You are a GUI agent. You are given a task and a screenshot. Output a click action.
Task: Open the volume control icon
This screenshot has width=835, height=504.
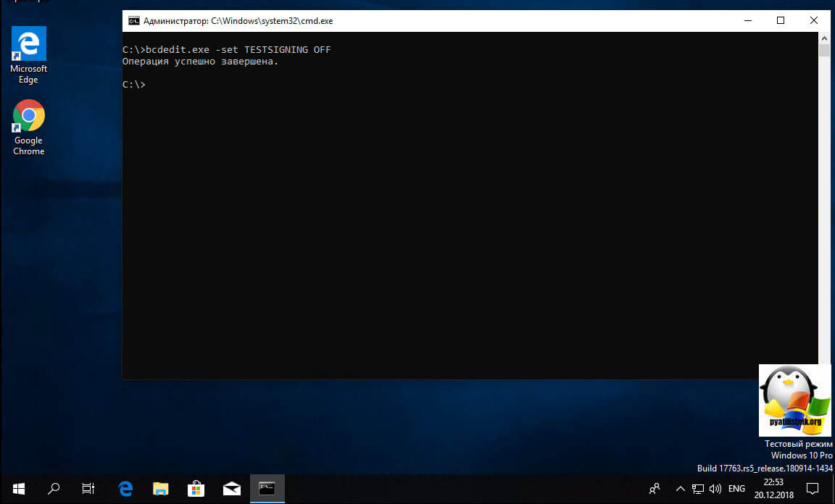pyautogui.click(x=715, y=489)
